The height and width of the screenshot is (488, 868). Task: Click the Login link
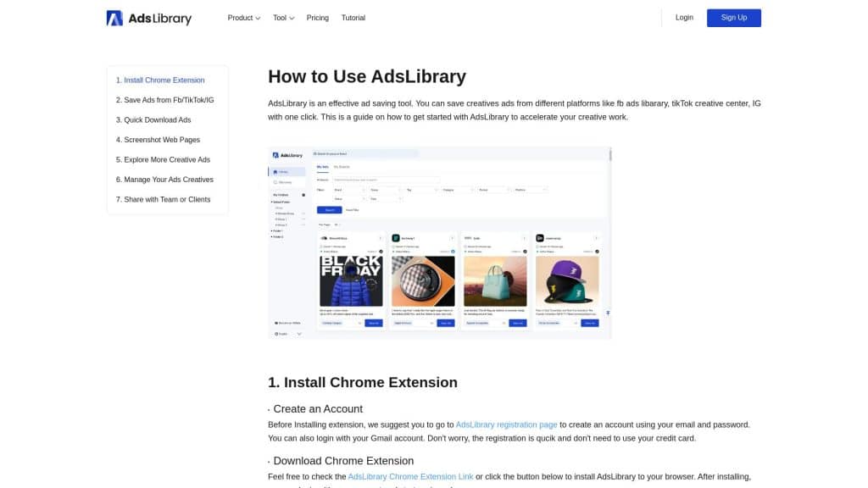click(684, 18)
